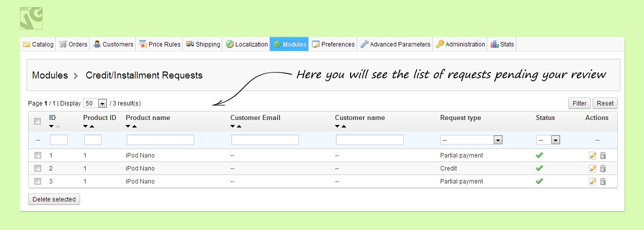Screen dimensions: 644x230
Task: Sort Product name ascending with up arrow
Action: tap(134, 126)
